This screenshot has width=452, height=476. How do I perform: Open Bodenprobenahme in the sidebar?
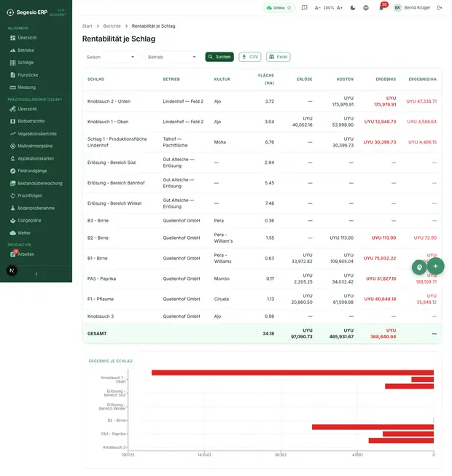pos(36,208)
